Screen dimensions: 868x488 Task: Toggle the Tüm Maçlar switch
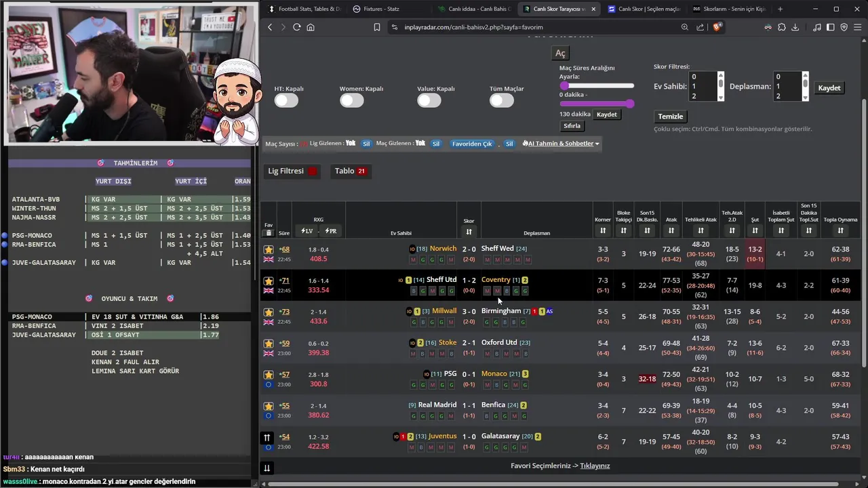click(502, 100)
